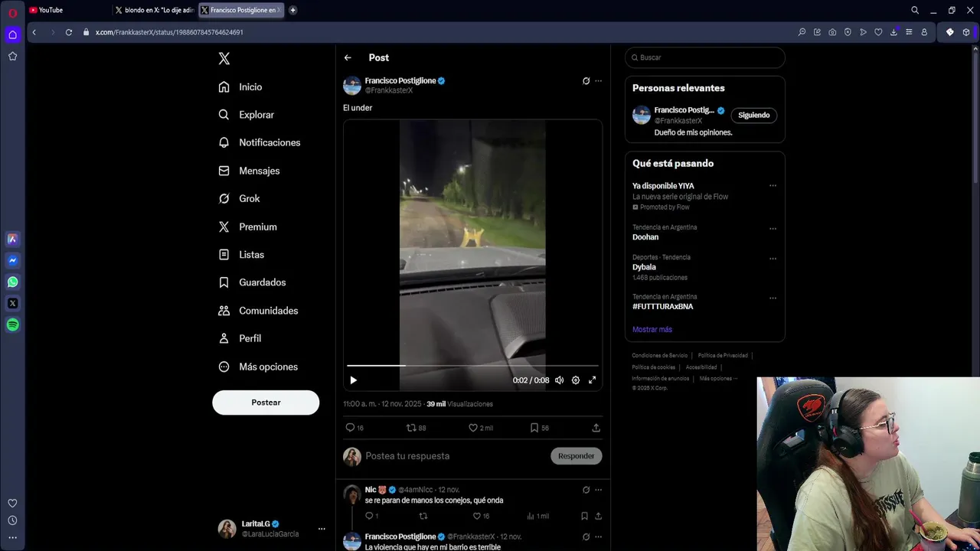Open more options for Ya disponible YIYA
This screenshot has height=551, width=980.
[x=773, y=186]
